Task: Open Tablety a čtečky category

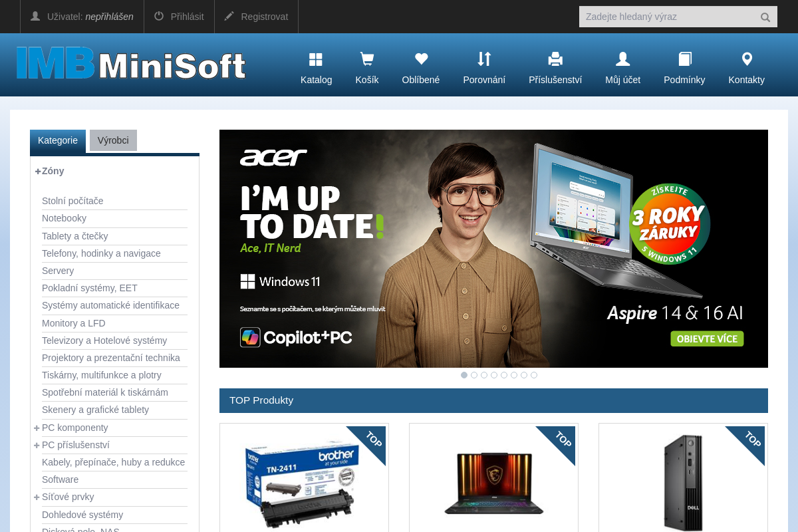Action: 74,236
